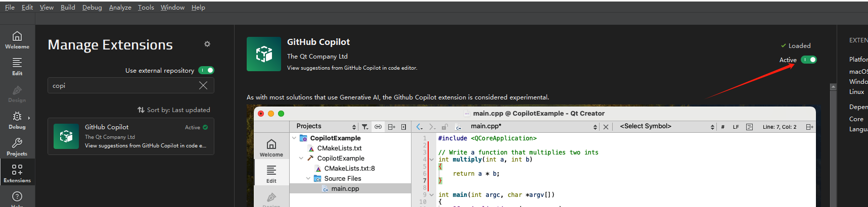The image size is (868, 207).
Task: Open the Tools menu
Action: click(146, 7)
